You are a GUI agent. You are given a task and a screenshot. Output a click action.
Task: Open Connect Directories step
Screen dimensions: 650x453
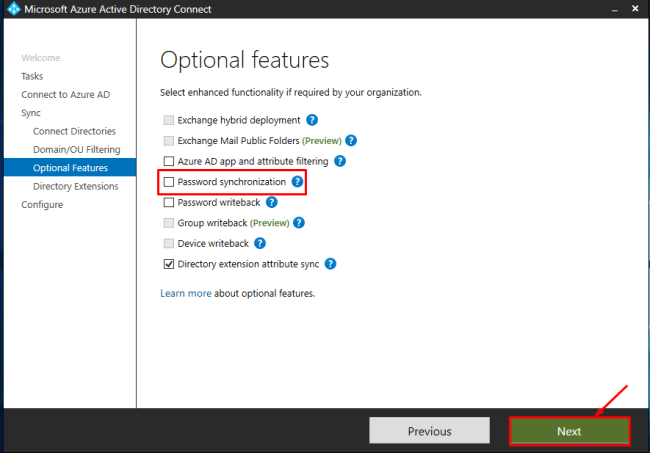pyautogui.click(x=74, y=131)
